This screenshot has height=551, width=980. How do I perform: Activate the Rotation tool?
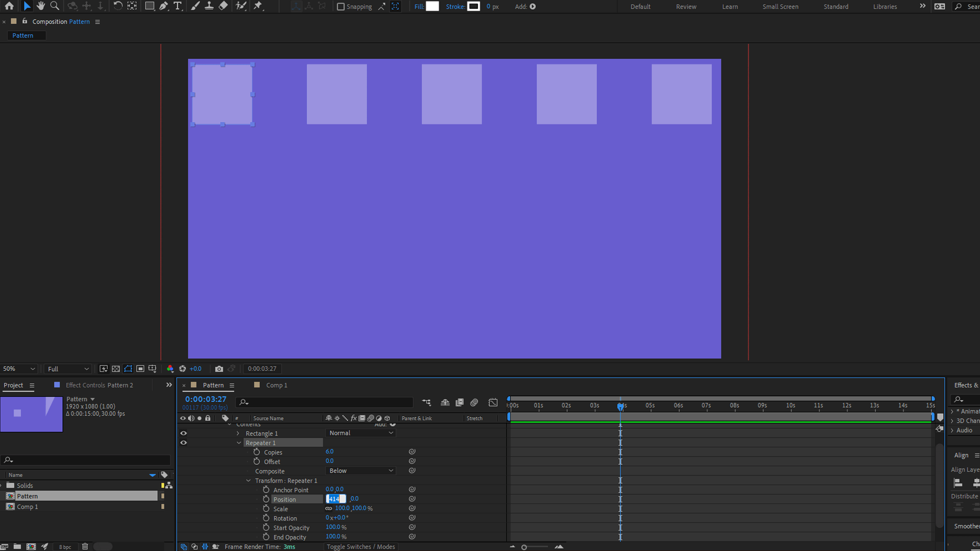117,7
